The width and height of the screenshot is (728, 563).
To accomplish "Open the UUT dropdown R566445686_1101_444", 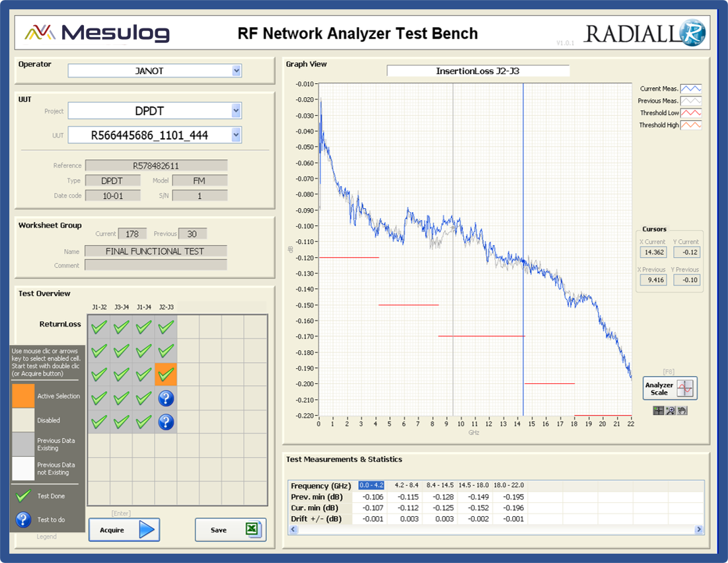I will 237,135.
